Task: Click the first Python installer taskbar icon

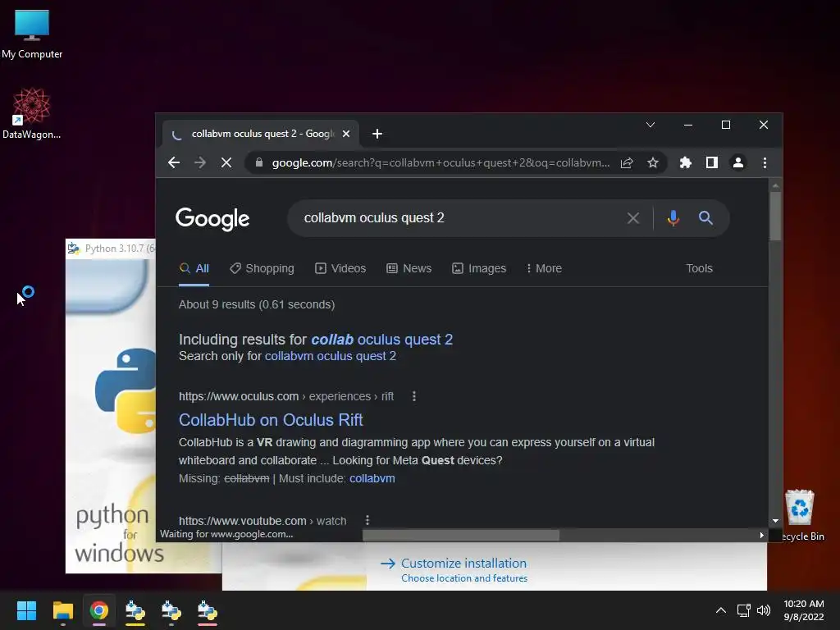Action: [135, 610]
